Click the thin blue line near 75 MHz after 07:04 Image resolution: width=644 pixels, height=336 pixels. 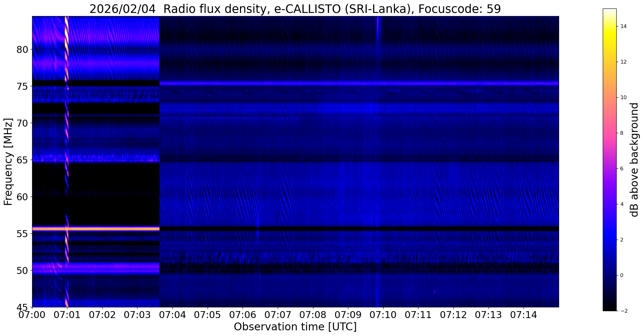coord(359,83)
